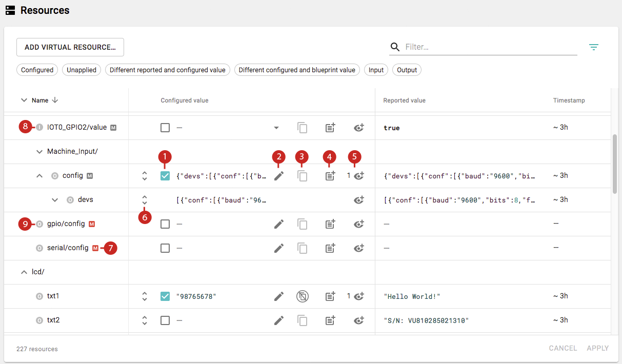Click eye-plus icon in txt2 row
The width and height of the screenshot is (622, 364).
tap(359, 320)
